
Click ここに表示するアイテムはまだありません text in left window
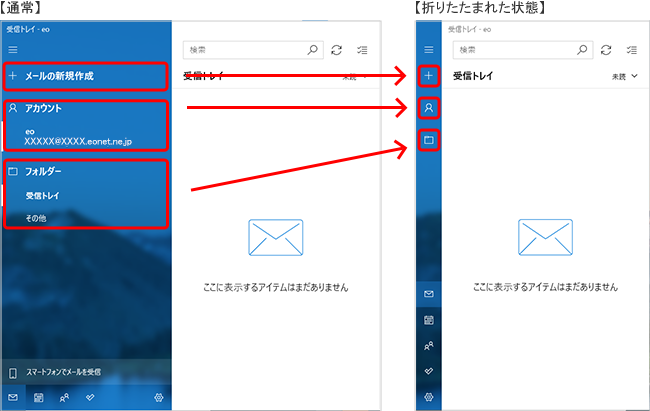[276, 287]
